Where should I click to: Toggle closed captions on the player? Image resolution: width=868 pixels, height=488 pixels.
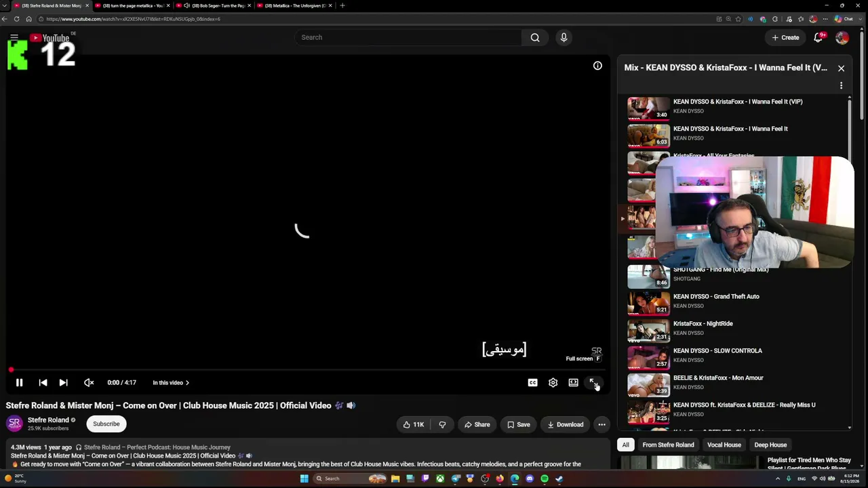pos(532,383)
